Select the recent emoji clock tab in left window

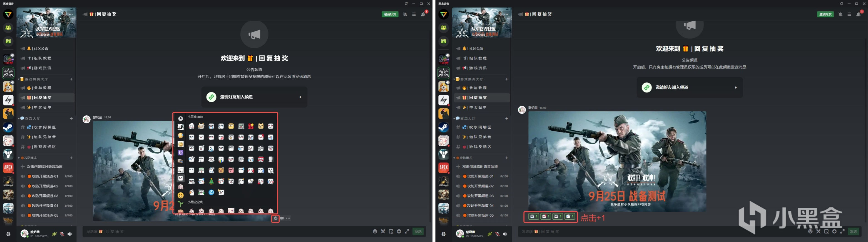coord(181,118)
